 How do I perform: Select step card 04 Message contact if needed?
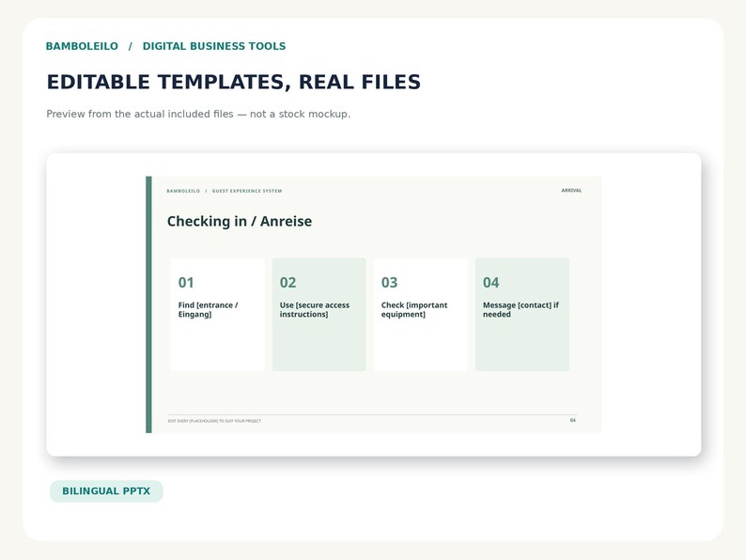(x=521, y=315)
